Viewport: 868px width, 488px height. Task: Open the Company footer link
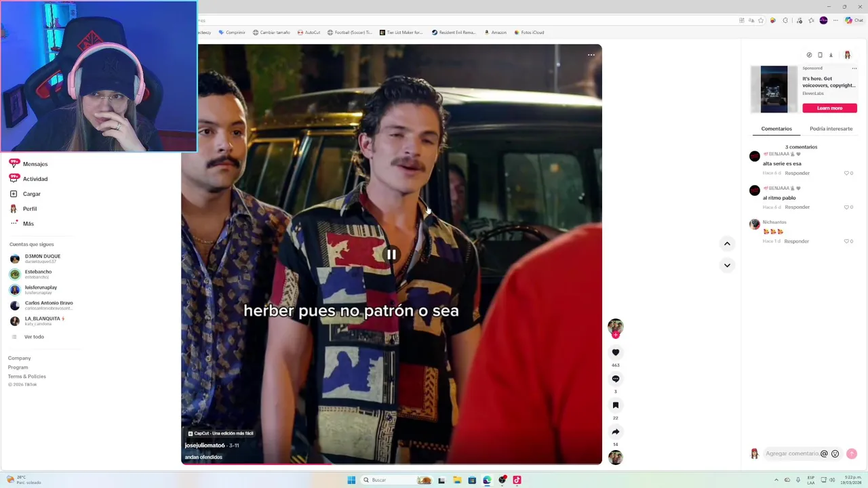pyautogui.click(x=19, y=359)
